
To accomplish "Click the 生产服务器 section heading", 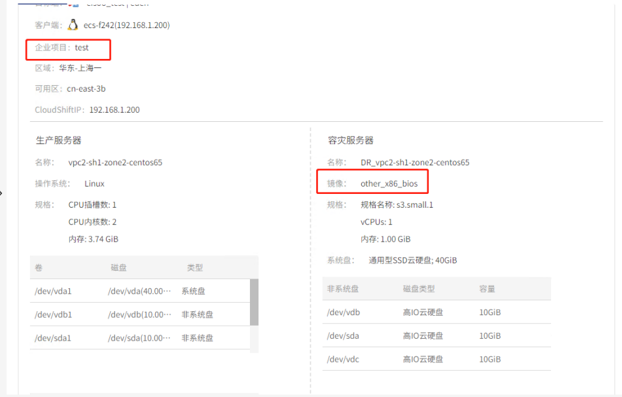I will [58, 140].
